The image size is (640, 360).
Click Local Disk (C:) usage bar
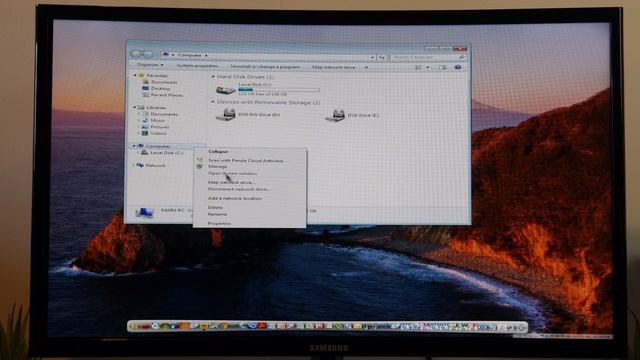(278, 89)
